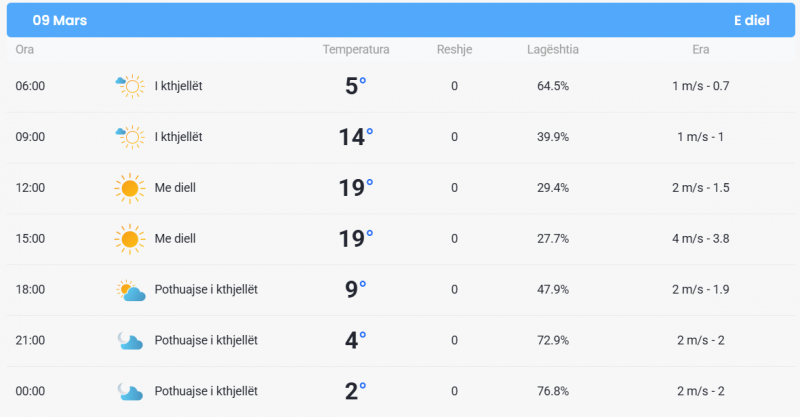Click the Ora column header
This screenshot has height=417, width=800.
pyautogui.click(x=25, y=50)
